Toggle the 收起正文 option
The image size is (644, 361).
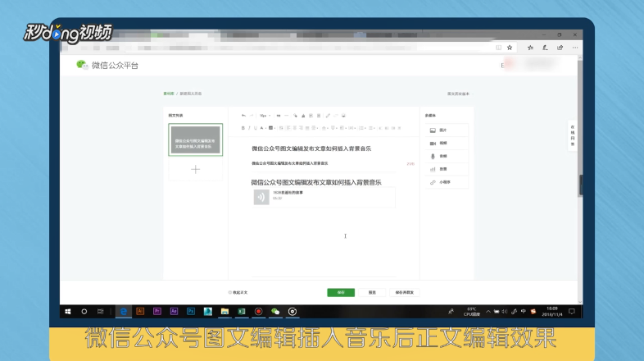[x=238, y=292]
